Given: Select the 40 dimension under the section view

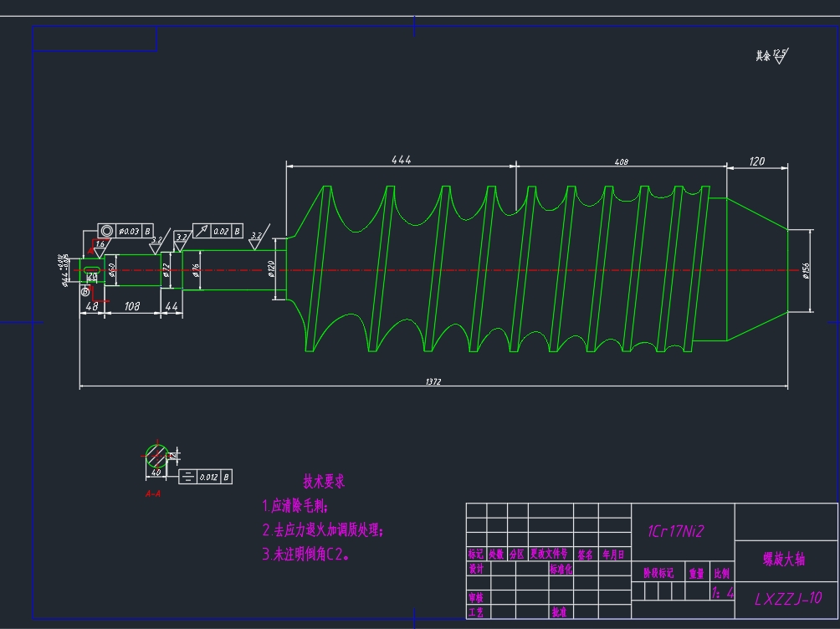Looking at the screenshot, I should [156, 473].
